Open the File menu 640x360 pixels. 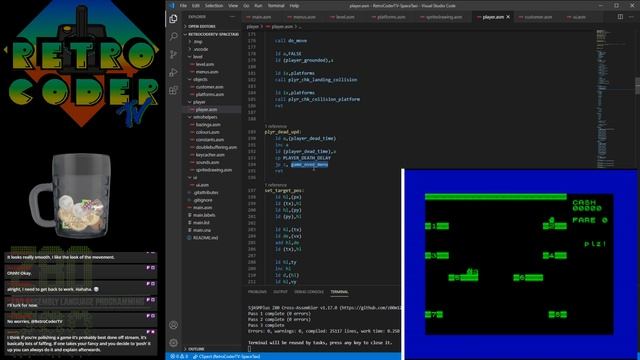pyautogui.click(x=183, y=6)
